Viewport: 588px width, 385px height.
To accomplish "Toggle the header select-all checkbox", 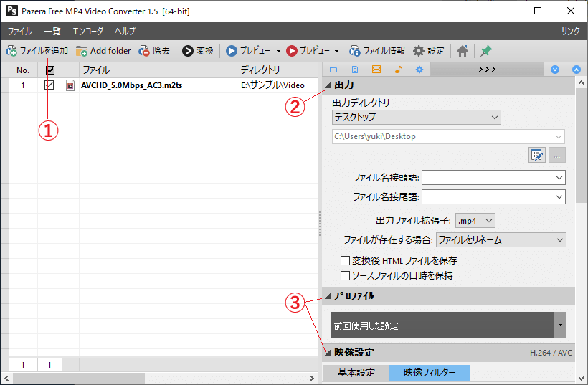I will point(50,70).
